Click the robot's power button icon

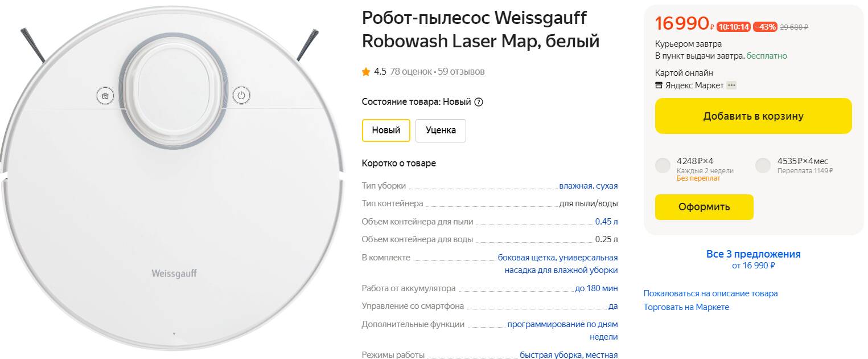tap(241, 96)
